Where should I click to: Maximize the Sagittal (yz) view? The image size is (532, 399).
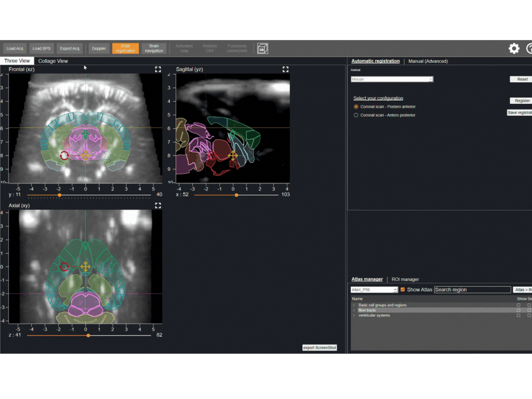coord(285,69)
